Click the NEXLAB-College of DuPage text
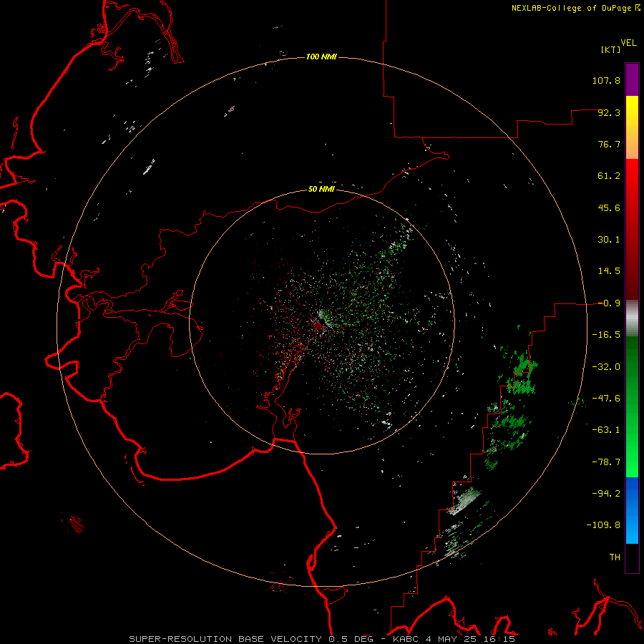The height and width of the screenshot is (644, 644). 571,8
